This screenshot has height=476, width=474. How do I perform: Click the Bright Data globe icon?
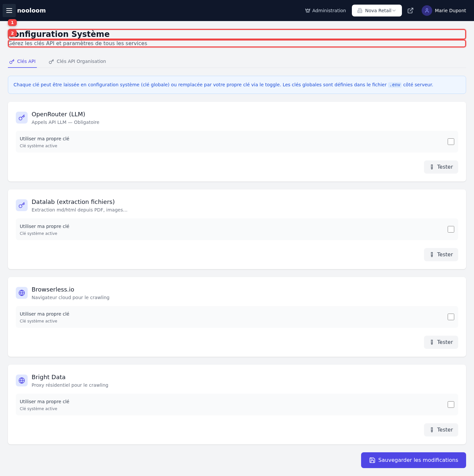(x=22, y=380)
